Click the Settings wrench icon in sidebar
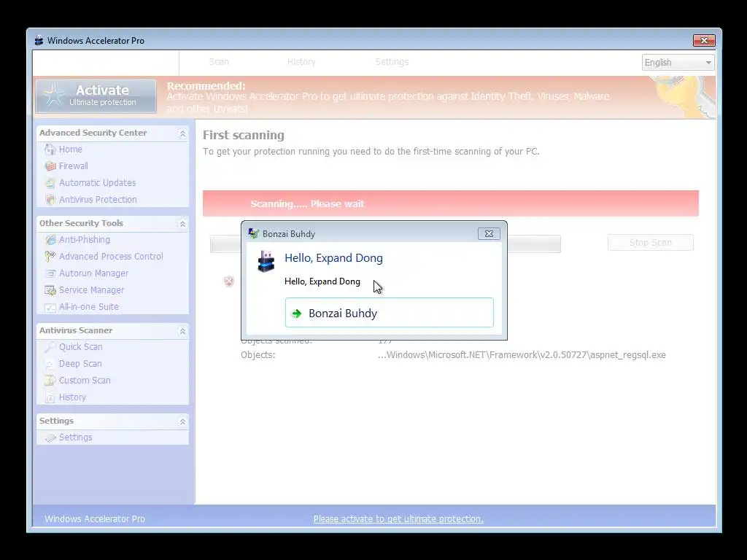This screenshot has width=747, height=560. [x=50, y=437]
